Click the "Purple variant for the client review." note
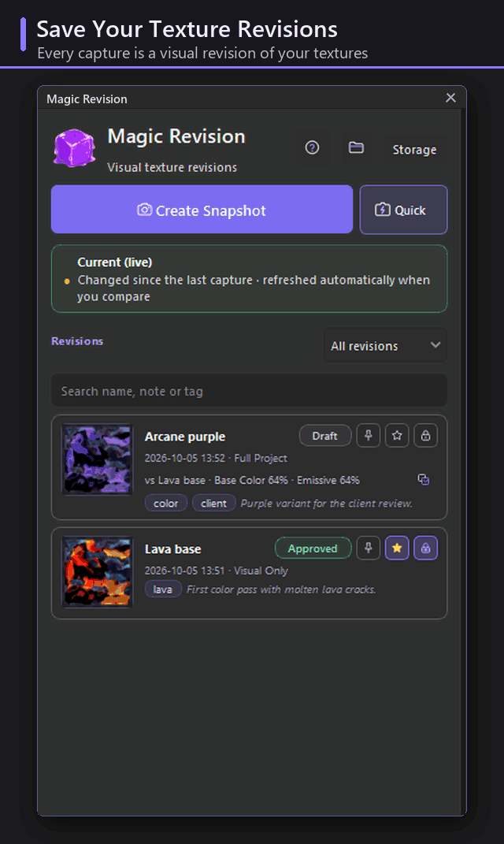This screenshot has height=844, width=504. point(327,504)
